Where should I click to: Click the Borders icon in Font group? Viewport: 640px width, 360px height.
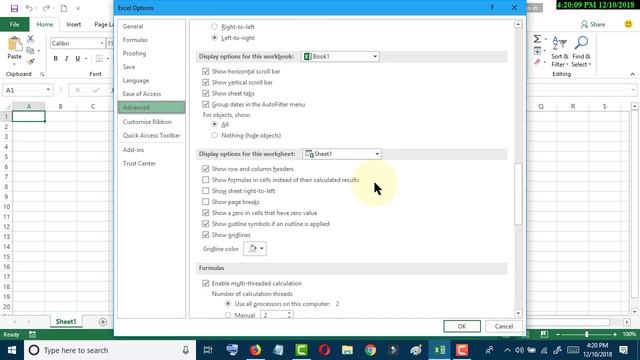click(x=99, y=59)
